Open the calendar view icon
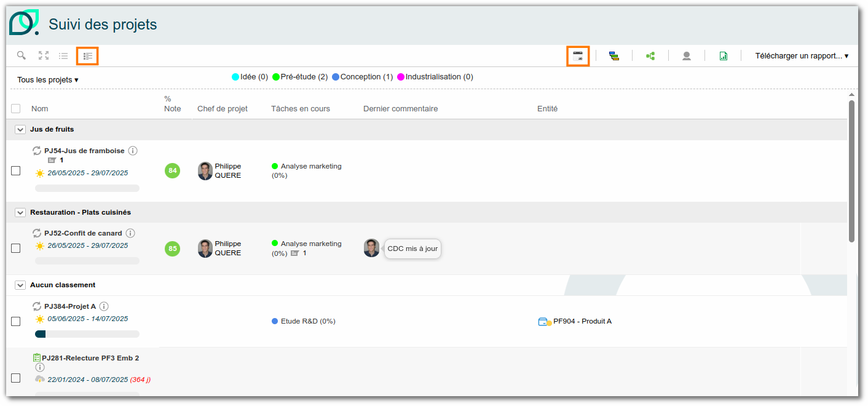 pos(578,56)
